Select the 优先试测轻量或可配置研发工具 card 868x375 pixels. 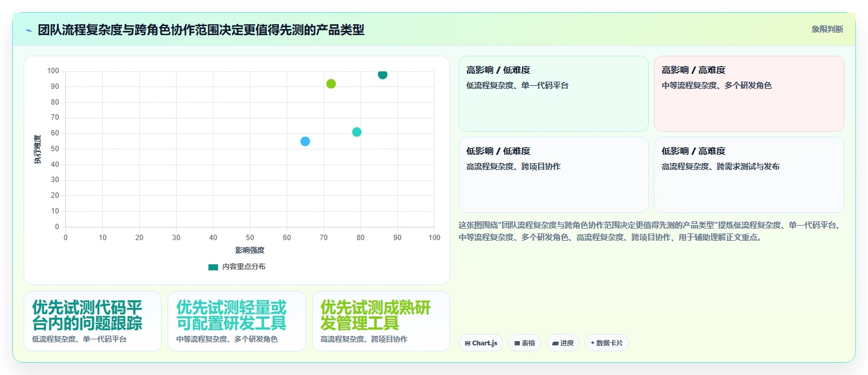click(237, 321)
